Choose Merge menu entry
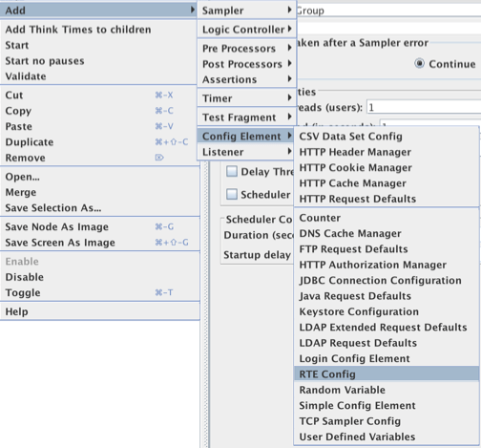The width and height of the screenshot is (481, 448). coord(100,192)
